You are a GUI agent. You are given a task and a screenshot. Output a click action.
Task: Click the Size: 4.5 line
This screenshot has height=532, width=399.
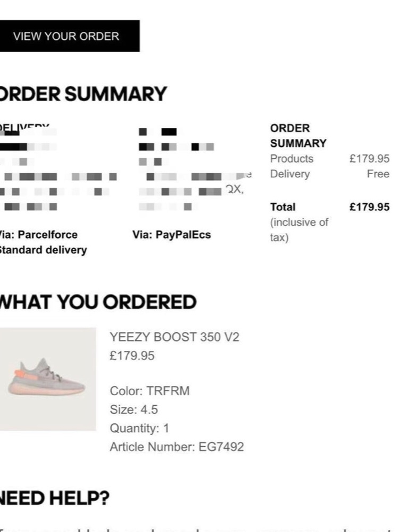(134, 409)
